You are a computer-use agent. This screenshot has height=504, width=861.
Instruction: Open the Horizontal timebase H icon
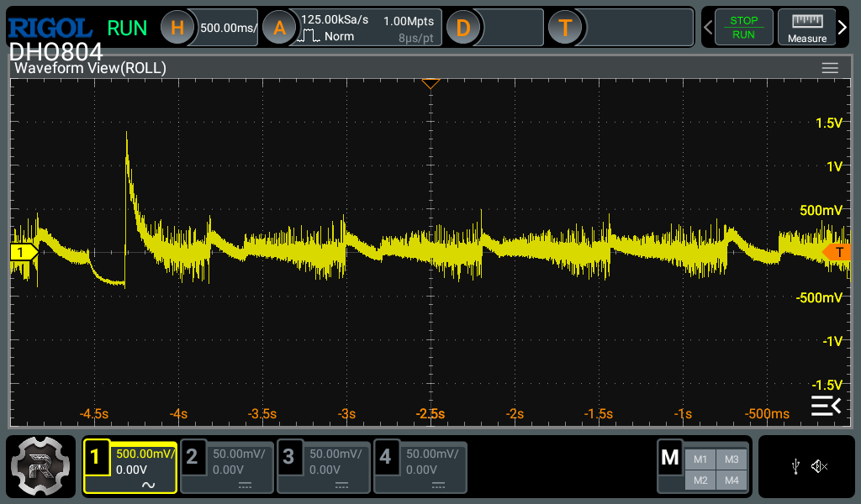[x=177, y=28]
